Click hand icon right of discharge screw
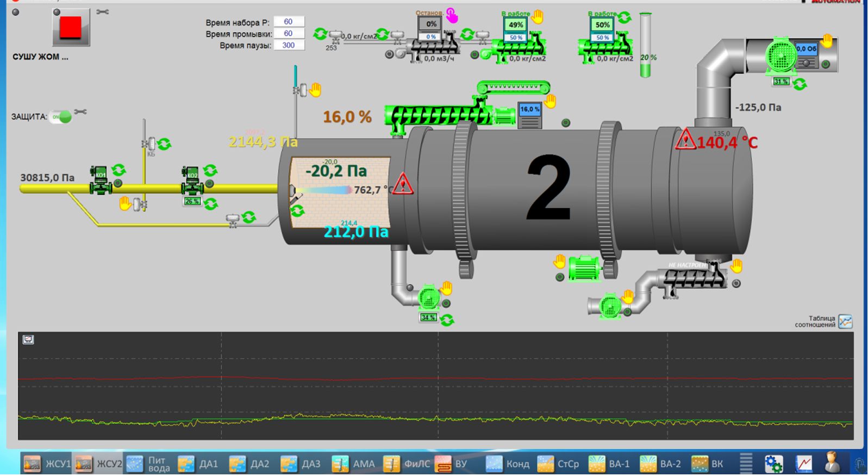868x476 pixels. tap(736, 266)
